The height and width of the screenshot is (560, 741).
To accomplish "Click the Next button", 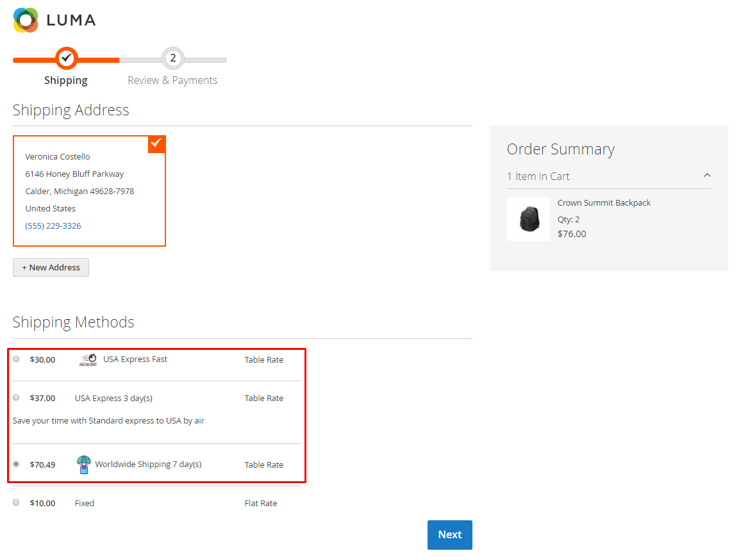I will [x=449, y=534].
